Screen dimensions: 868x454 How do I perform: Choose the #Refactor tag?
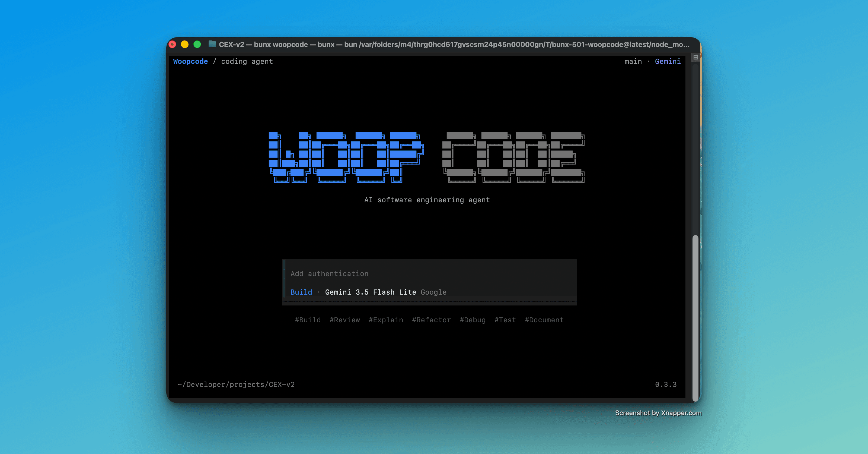[x=431, y=320]
